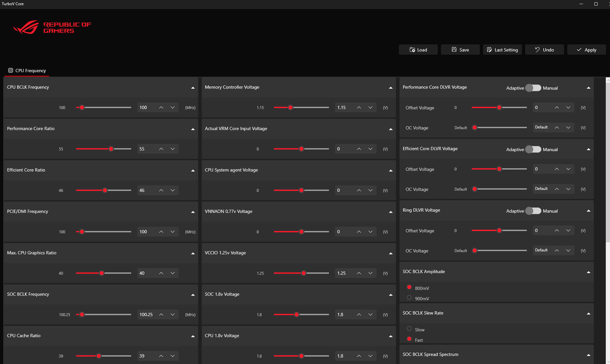Raise Memory Controller Voltage using up arrow
This screenshot has width=610, height=364.
[x=359, y=107]
